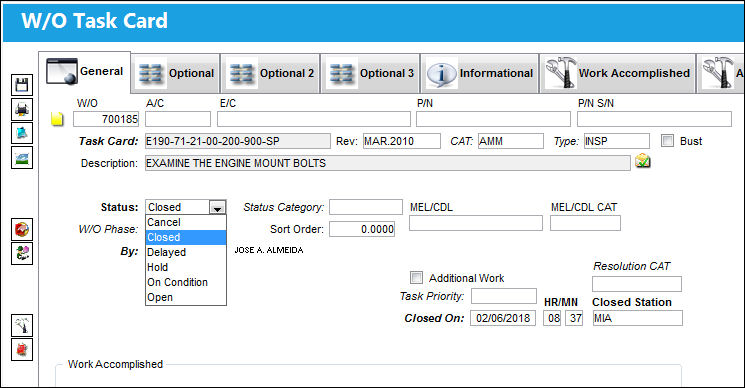745x388 pixels.
Task: Click the MEL/CDL input field
Action: pyautogui.click(x=476, y=223)
